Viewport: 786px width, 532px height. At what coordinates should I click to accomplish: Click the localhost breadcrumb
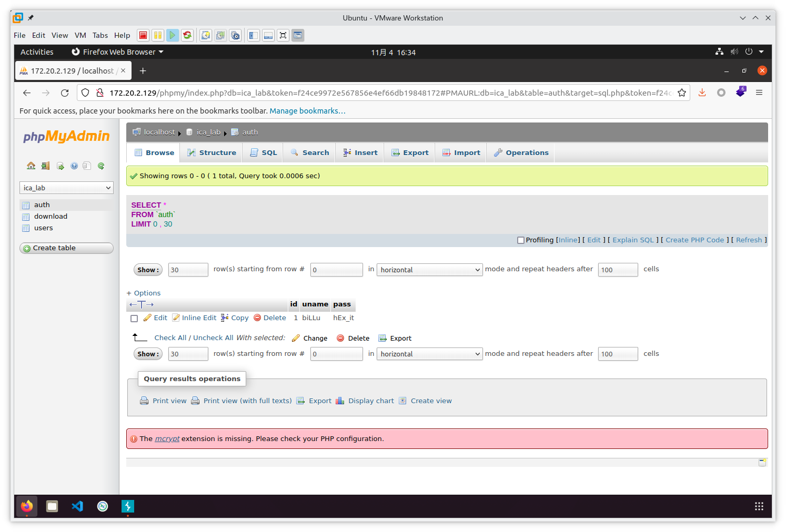point(159,132)
